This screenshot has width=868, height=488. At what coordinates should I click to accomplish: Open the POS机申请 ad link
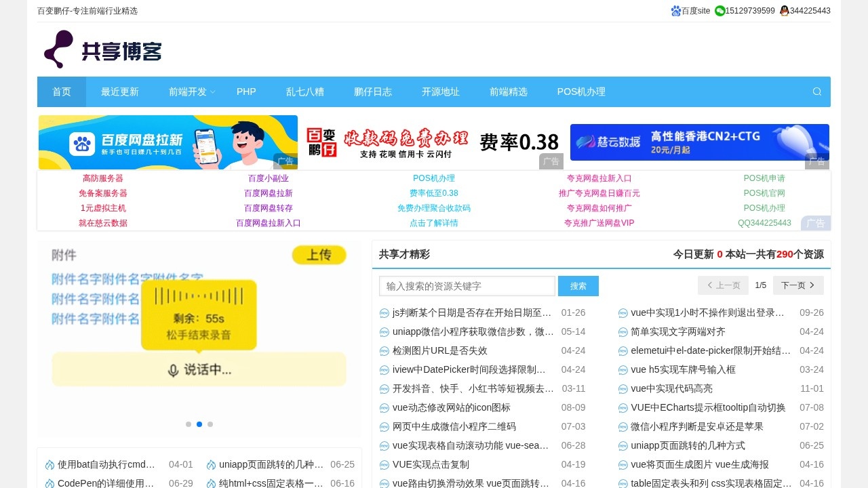tap(764, 178)
